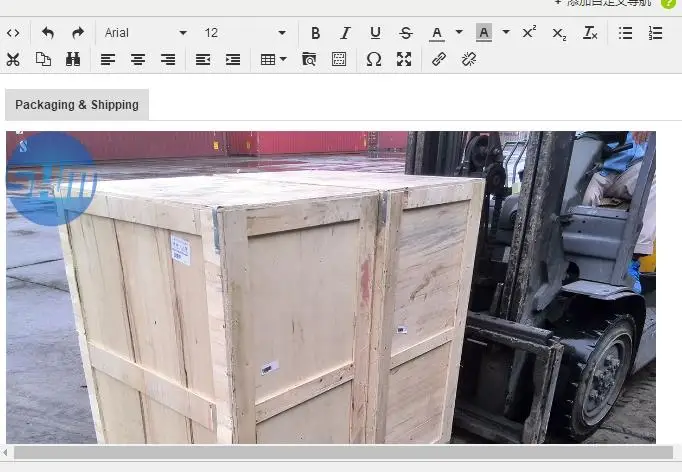Insert a special character with the Omega icon
This screenshot has height=472, width=682.
pos(373,59)
